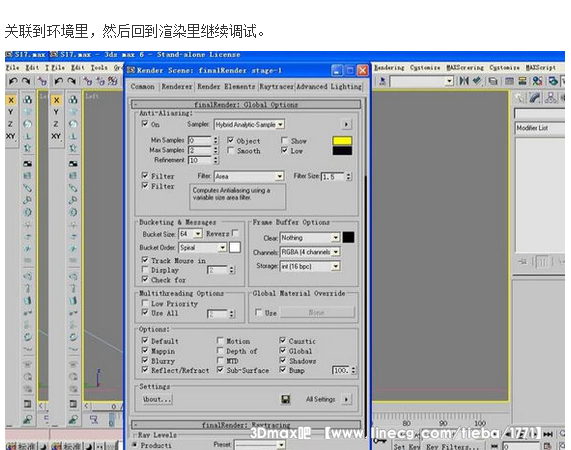
Task: Open the Modifier List dropdown
Action: pos(540,128)
